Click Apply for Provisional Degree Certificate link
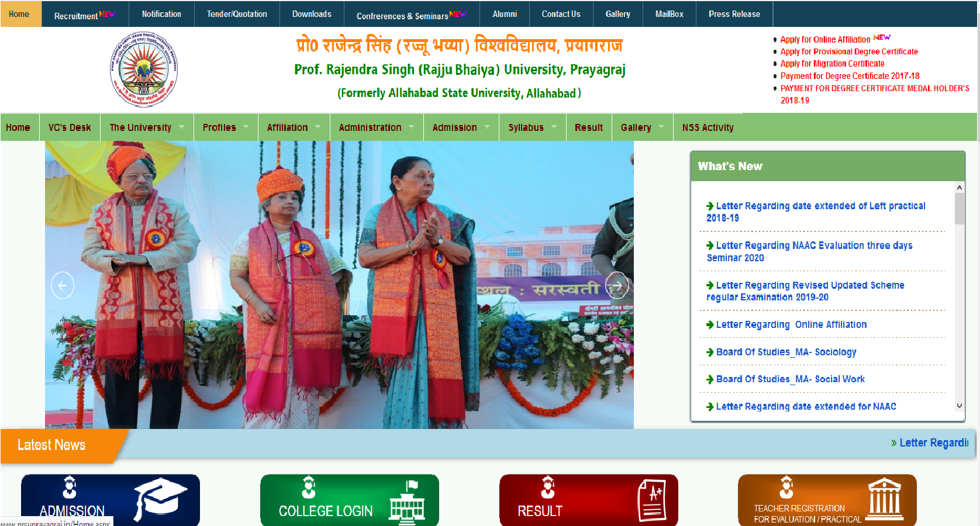980x526 pixels. (x=849, y=51)
